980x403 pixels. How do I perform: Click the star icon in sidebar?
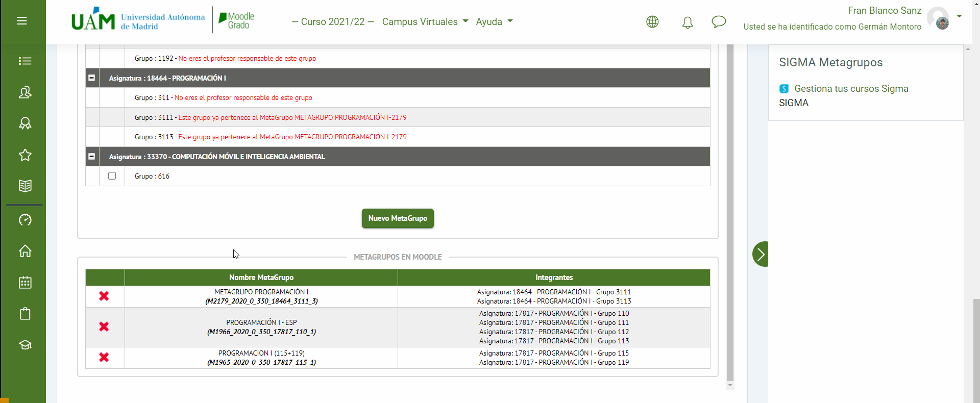pyautogui.click(x=25, y=155)
